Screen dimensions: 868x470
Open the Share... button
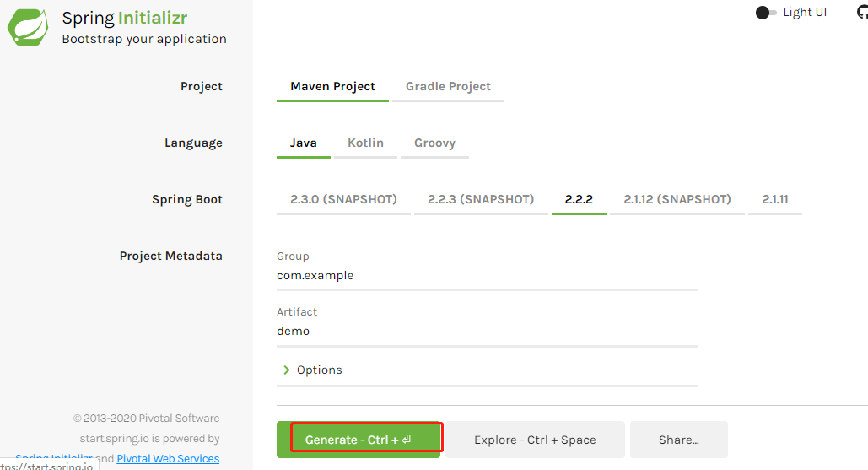(x=679, y=440)
